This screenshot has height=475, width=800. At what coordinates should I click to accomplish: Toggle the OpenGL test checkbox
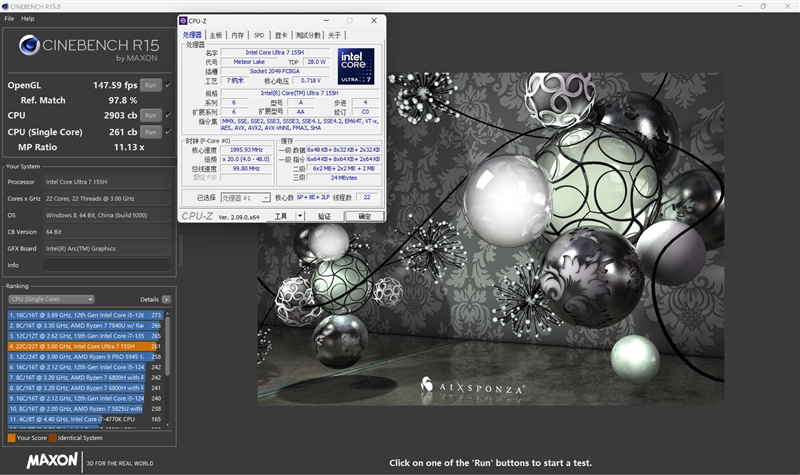[x=168, y=86]
